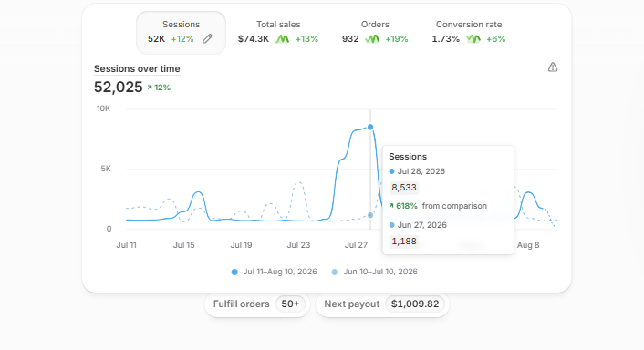Click the 8,533 value in tooltip
This screenshot has width=644, height=350.
[x=404, y=188]
